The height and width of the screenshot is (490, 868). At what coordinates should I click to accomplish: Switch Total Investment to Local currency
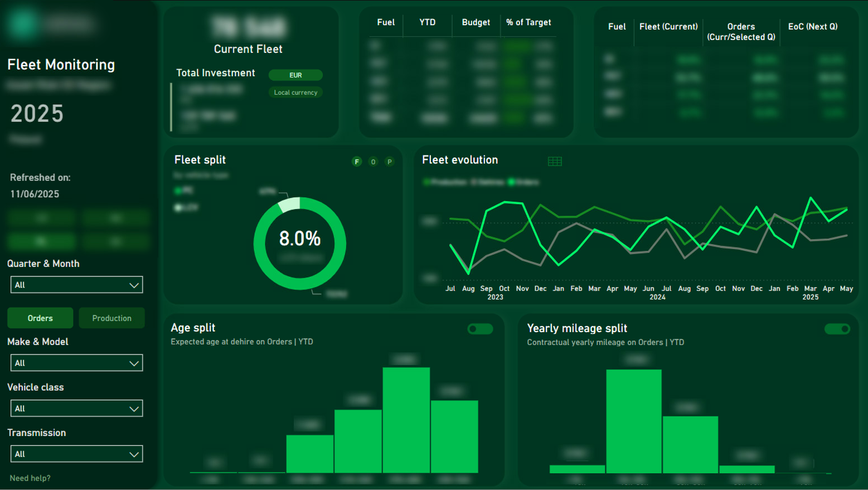(295, 93)
